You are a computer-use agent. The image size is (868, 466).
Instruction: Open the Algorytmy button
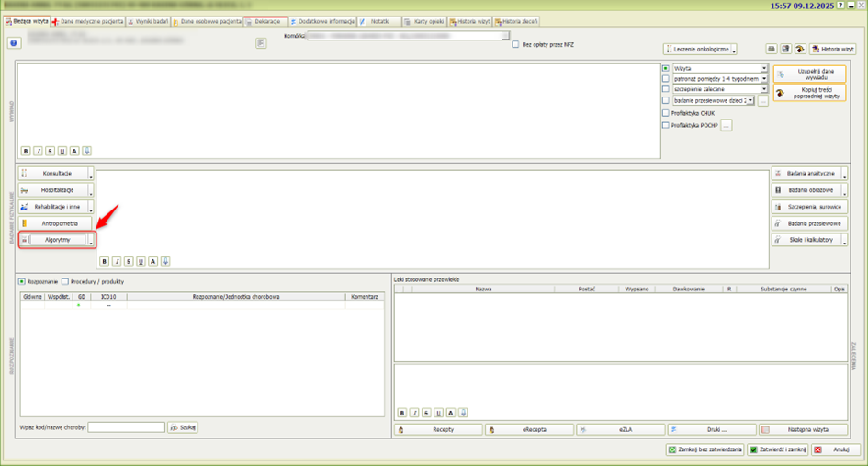click(57, 240)
